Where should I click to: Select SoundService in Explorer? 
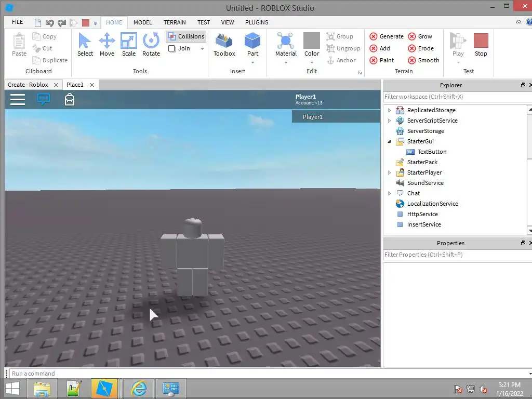425,183
